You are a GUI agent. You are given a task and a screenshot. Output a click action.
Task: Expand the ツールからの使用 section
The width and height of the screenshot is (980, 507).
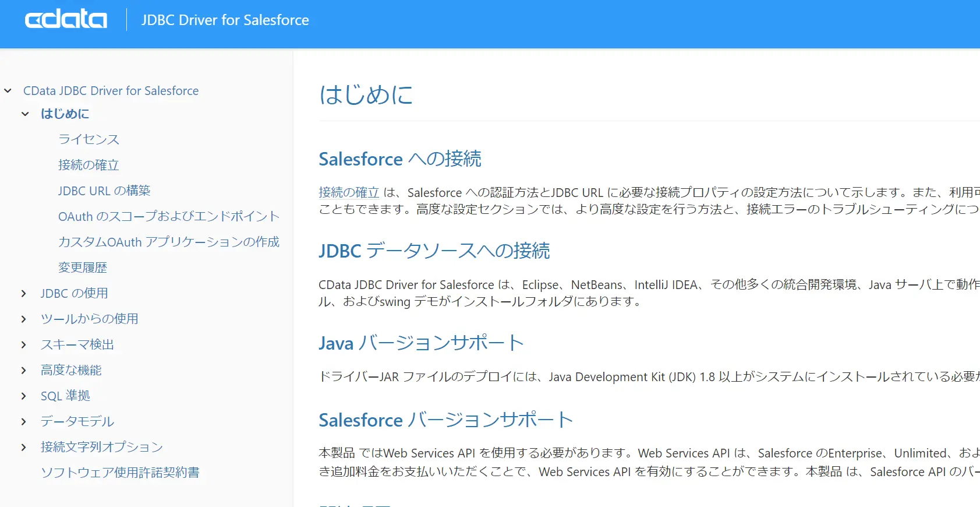pos(24,319)
